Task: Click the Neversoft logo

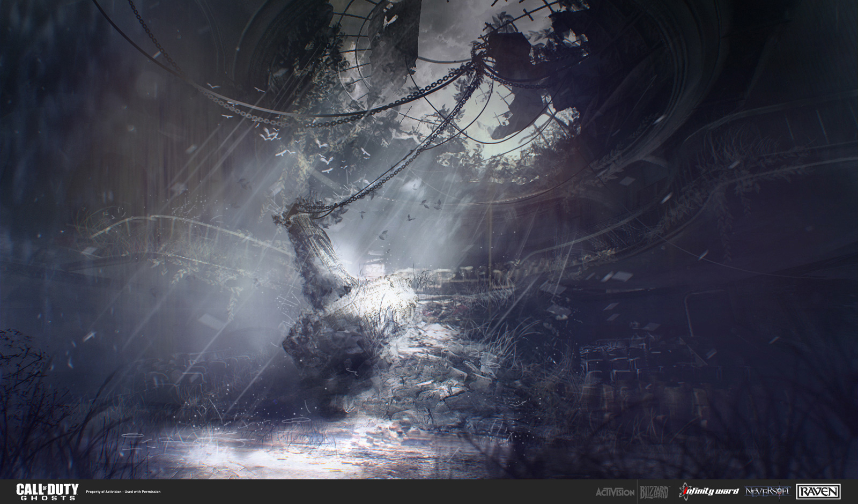Action: 767,491
